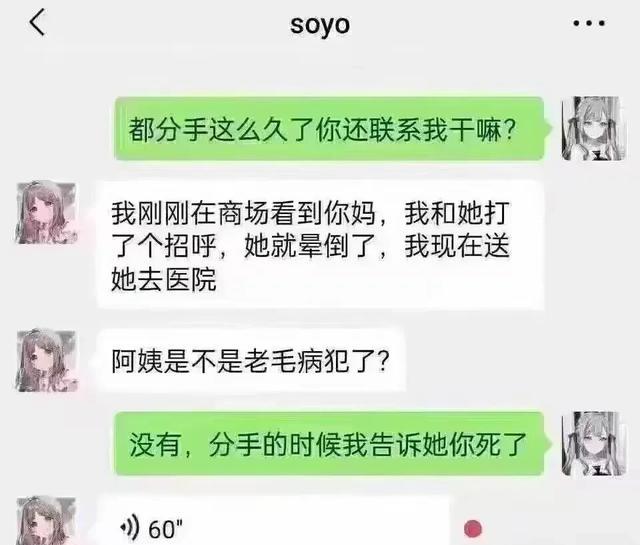Tap the text 她就晕倒了 in white bubble

[x=309, y=246]
